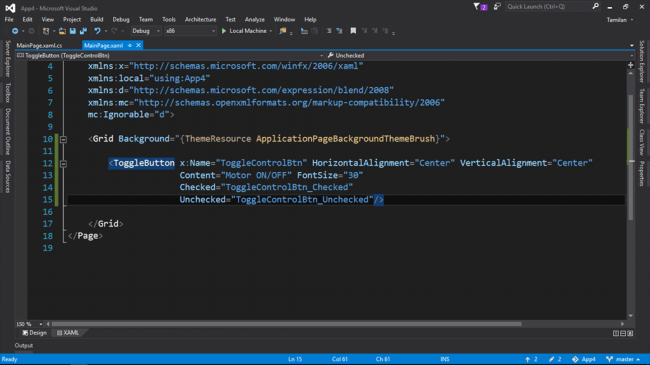This screenshot has width=650, height=365.
Task: Click the New Project toolbar icon
Action: pos(46,31)
